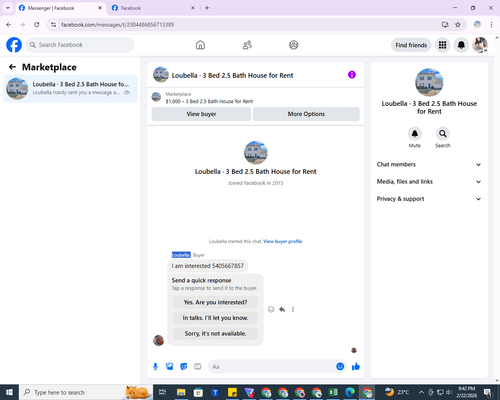Attach a photo or file icon

point(170,367)
